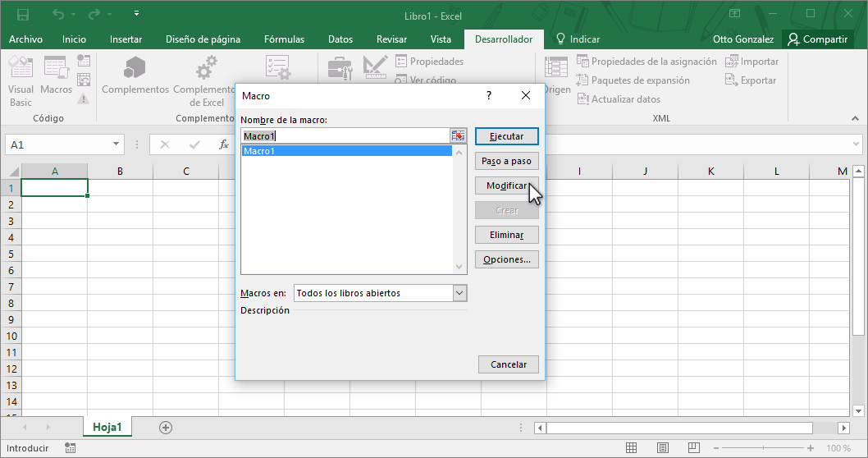Switch to the Vista tab

point(441,39)
